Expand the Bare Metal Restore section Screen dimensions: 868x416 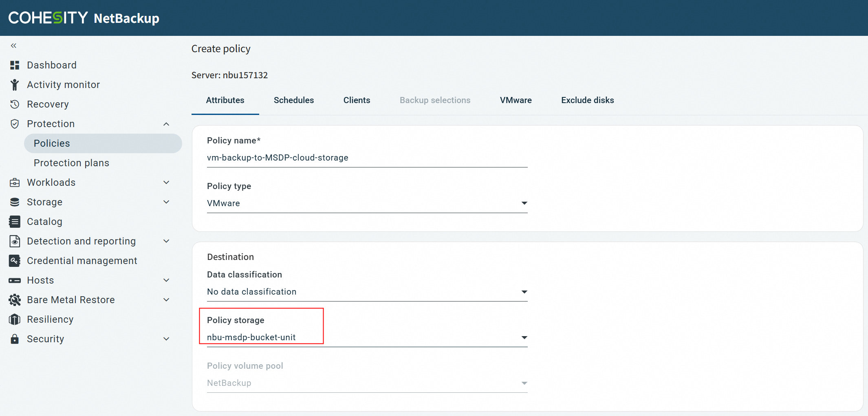click(166, 300)
